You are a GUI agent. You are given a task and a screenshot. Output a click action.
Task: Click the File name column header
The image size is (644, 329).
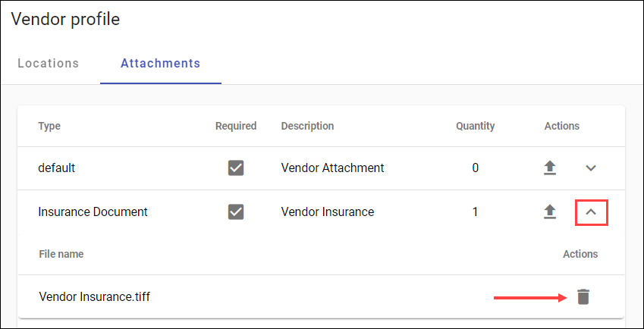coord(61,254)
